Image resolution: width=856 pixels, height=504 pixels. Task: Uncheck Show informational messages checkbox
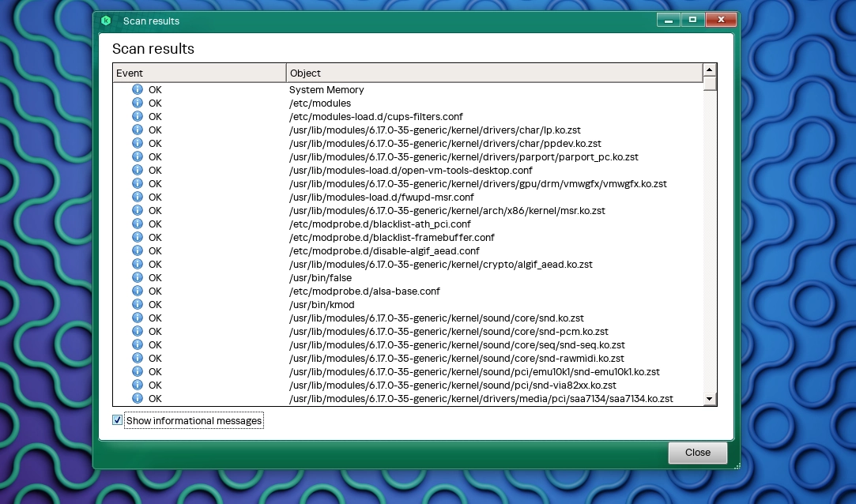click(x=117, y=420)
